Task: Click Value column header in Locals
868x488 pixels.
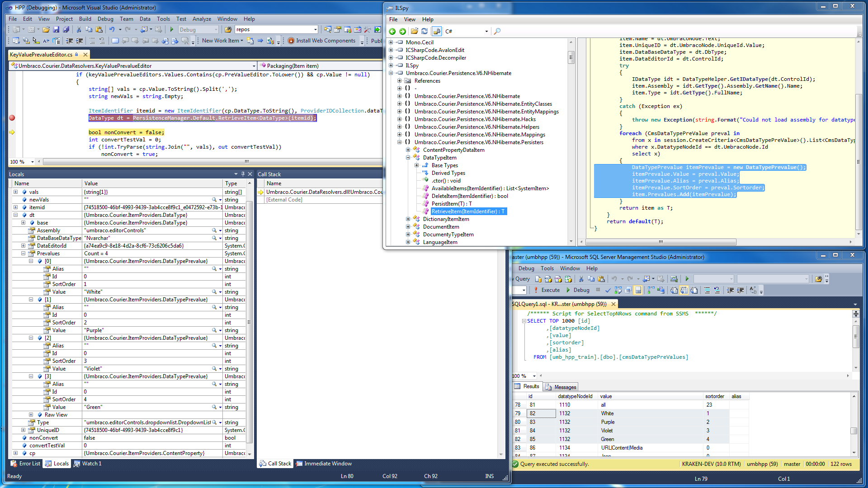Action: (x=152, y=183)
